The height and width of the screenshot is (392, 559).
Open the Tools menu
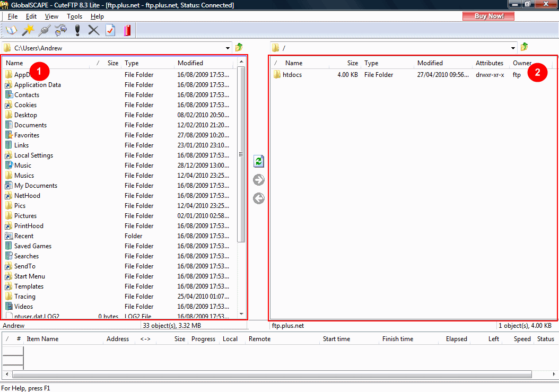pyautogui.click(x=74, y=16)
